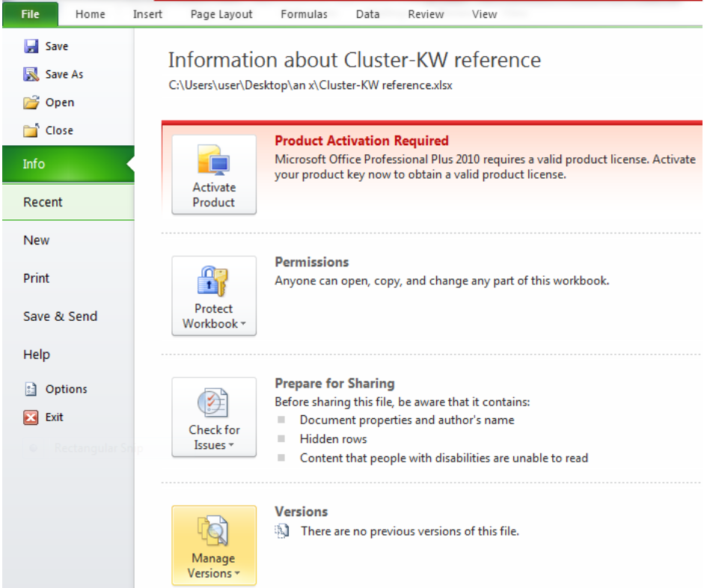The height and width of the screenshot is (588, 704).
Task: Click 'Content that people with disabilities' item
Action: [444, 459]
